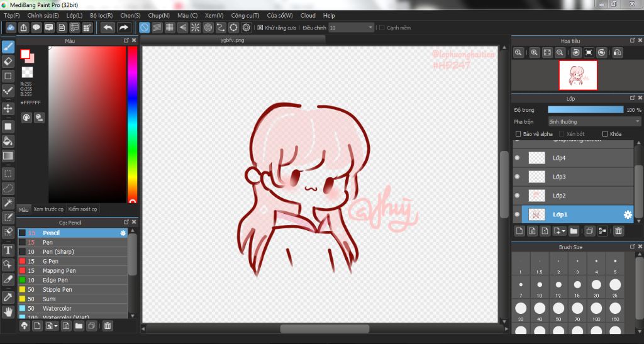Screen dimensions: 644x344
Task: Open the Cloud menu
Action: (x=308, y=16)
